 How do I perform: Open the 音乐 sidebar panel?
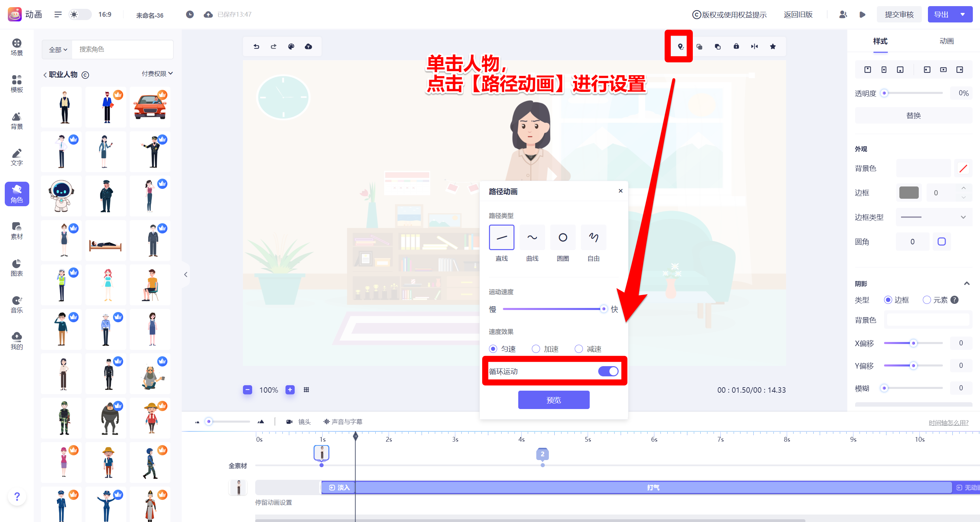[x=17, y=305]
